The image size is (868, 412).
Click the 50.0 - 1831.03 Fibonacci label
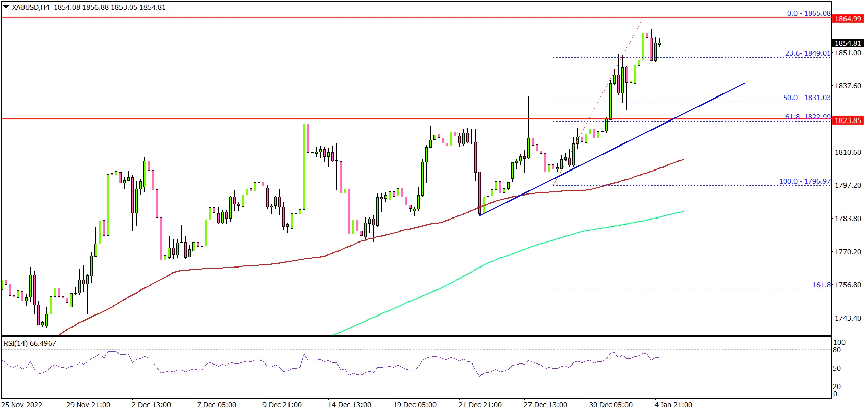pos(806,98)
